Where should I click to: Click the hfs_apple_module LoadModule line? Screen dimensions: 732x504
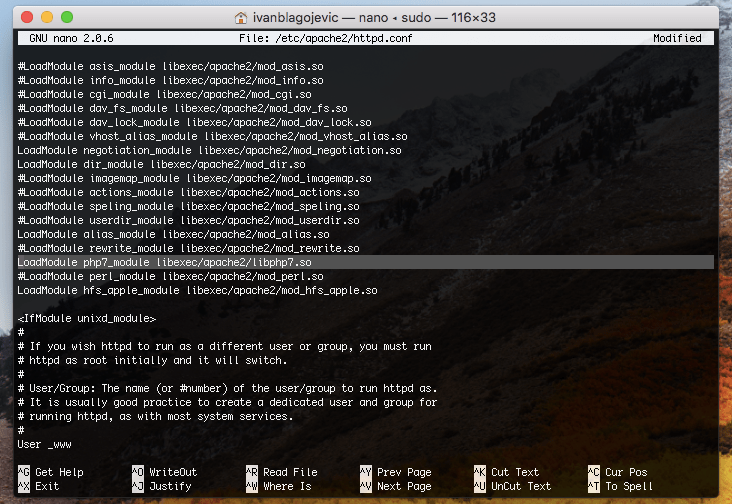197,290
